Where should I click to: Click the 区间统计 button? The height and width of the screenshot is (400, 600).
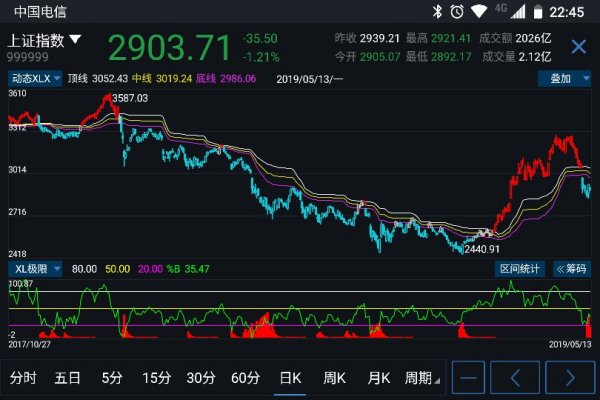(520, 269)
